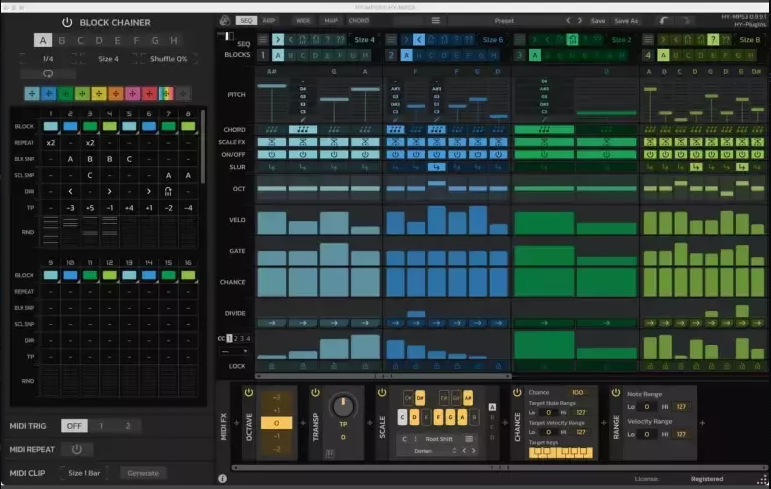The image size is (771, 489).
Task: Select highlighted direction icon in sequencer 3
Action: pos(572,40)
